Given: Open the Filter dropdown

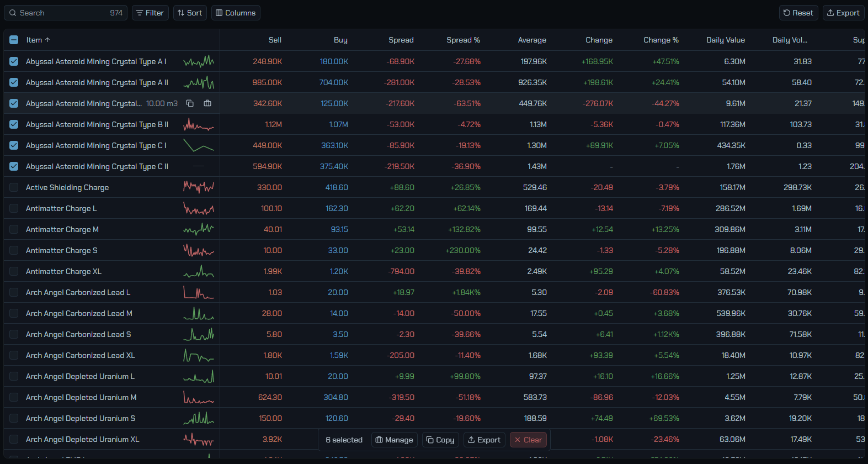Looking at the screenshot, I should coord(150,13).
